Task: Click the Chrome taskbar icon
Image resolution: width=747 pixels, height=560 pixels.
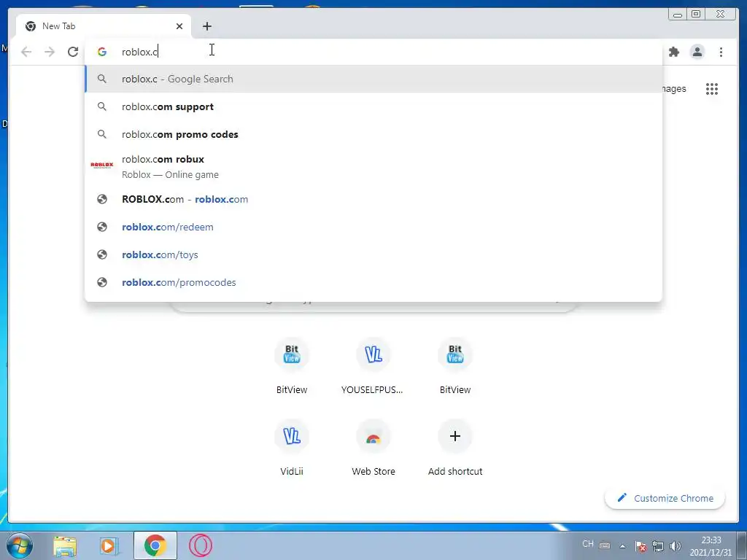Action: [x=155, y=545]
